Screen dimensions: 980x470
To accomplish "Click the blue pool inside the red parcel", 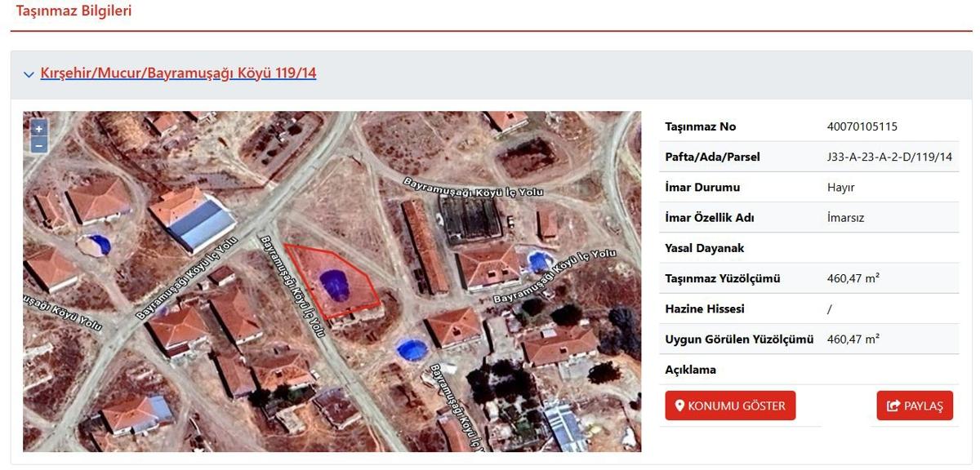I will tap(335, 285).
